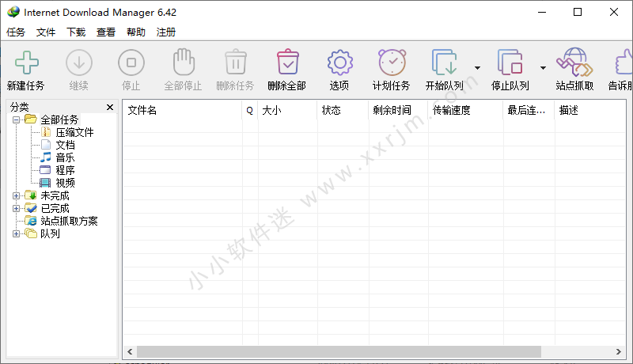This screenshot has height=364, width=633.
Task: Open the 任务 menu
Action: click(x=16, y=32)
